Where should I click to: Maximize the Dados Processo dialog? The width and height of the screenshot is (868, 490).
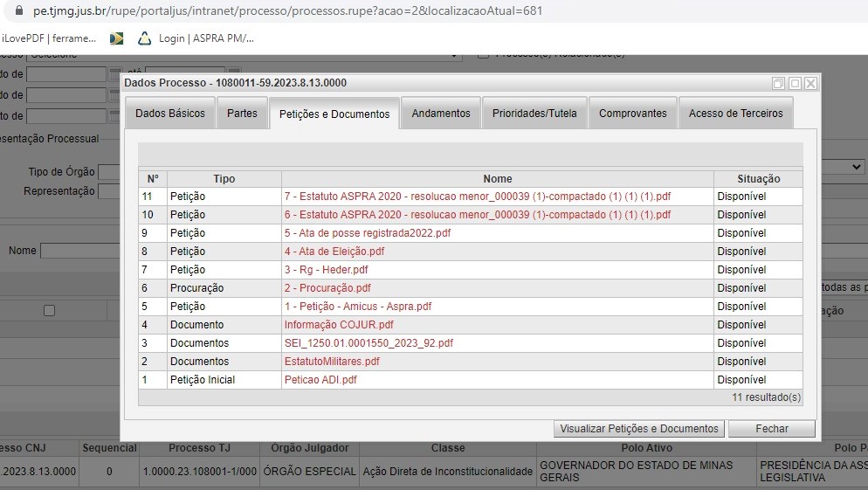tap(795, 83)
